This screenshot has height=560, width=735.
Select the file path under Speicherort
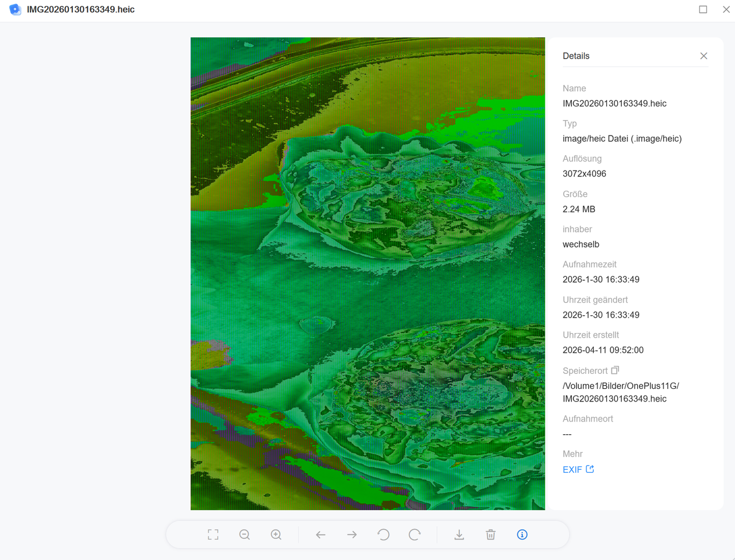pyautogui.click(x=621, y=392)
